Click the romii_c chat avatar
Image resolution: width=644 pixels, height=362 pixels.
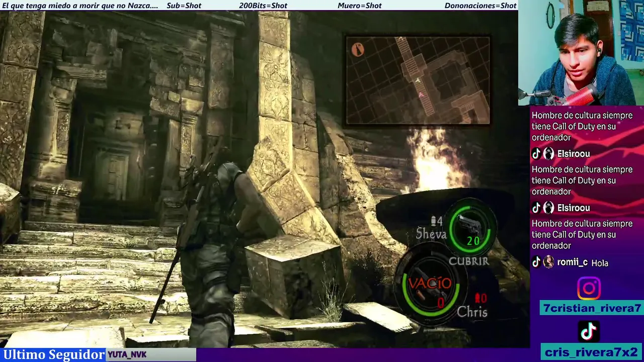pos(548,262)
